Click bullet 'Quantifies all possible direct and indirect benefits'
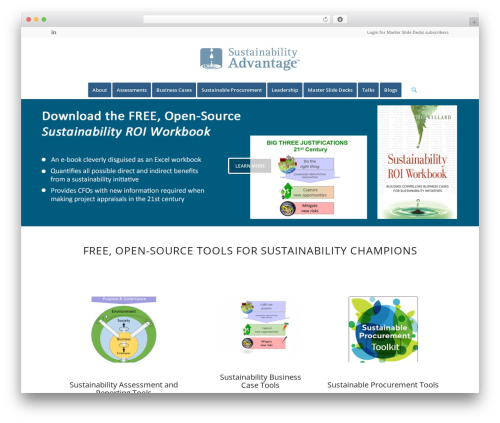 [x=124, y=171]
